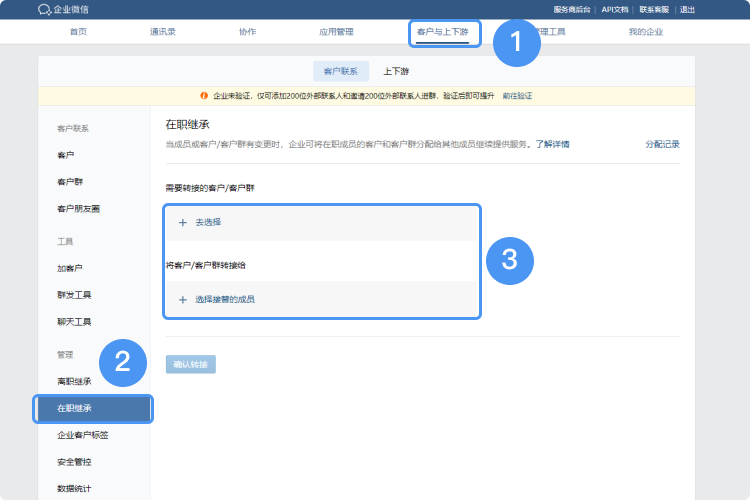
Task: Open the 了解详情 link
Action: click(552, 144)
